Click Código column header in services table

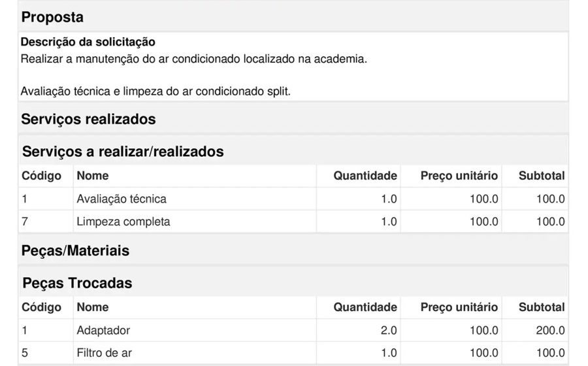(x=41, y=176)
